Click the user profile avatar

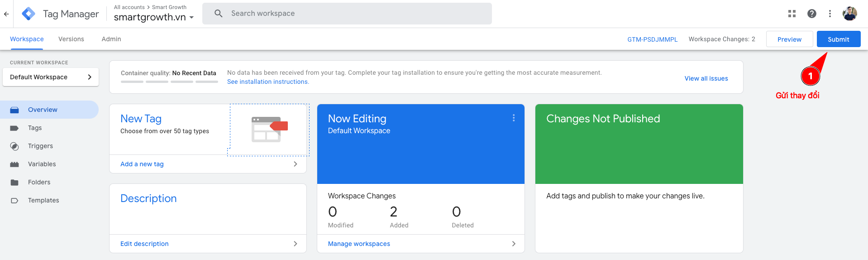(x=849, y=14)
